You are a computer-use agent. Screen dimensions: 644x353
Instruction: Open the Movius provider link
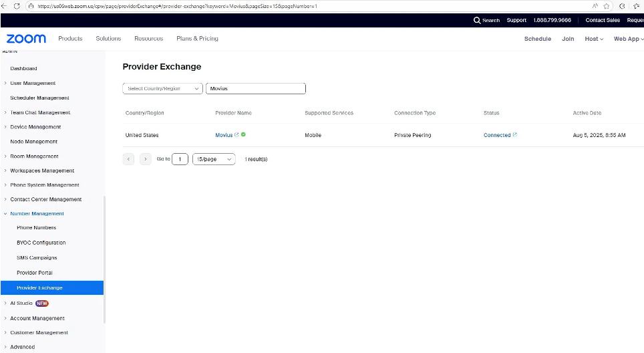pyautogui.click(x=224, y=135)
